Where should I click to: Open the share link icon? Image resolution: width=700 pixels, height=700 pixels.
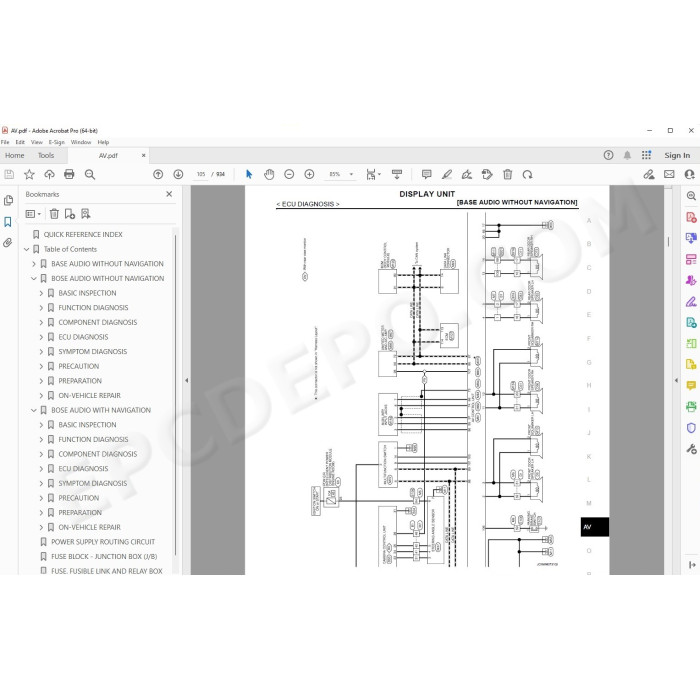click(x=649, y=175)
